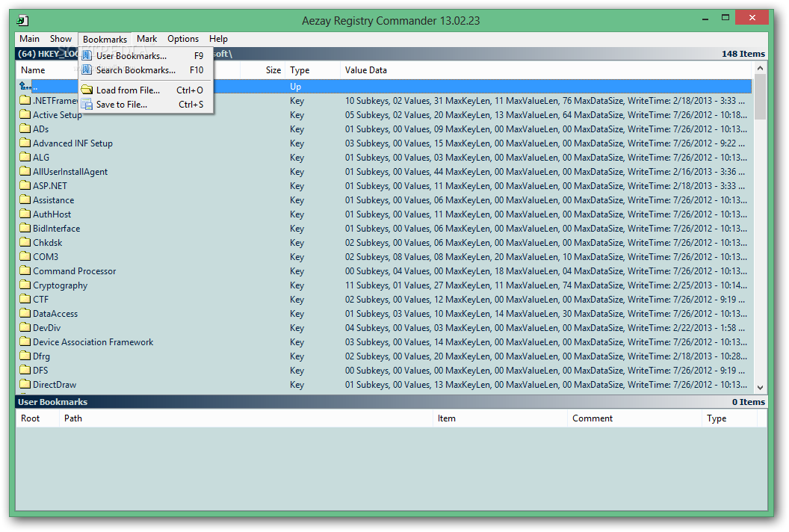Click the Key type cell for DevDiv
The height and width of the screenshot is (532, 789).
click(x=297, y=328)
